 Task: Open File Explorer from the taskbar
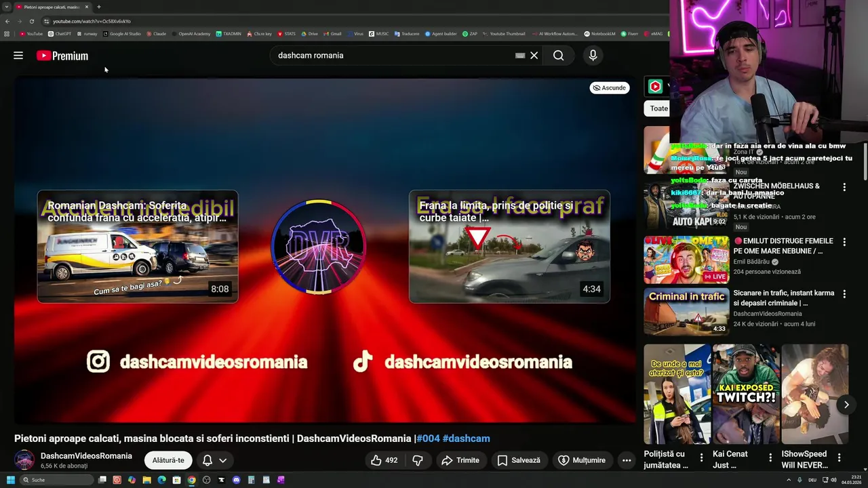click(146, 480)
